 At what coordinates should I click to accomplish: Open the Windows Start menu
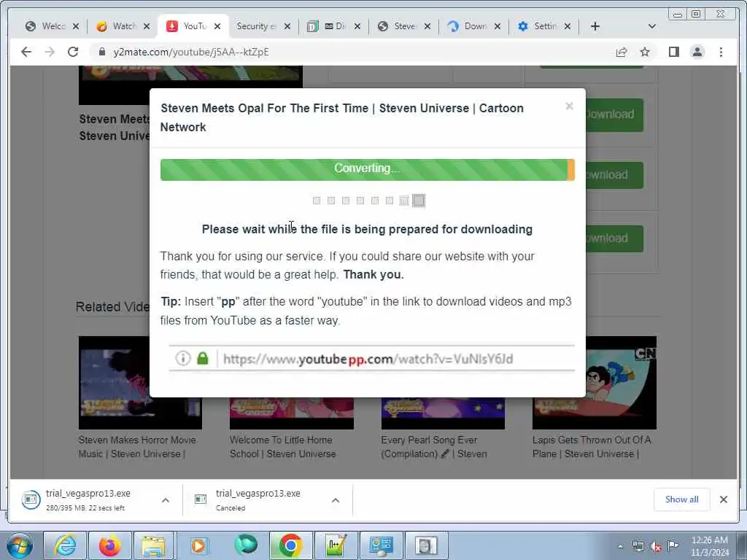point(19,545)
